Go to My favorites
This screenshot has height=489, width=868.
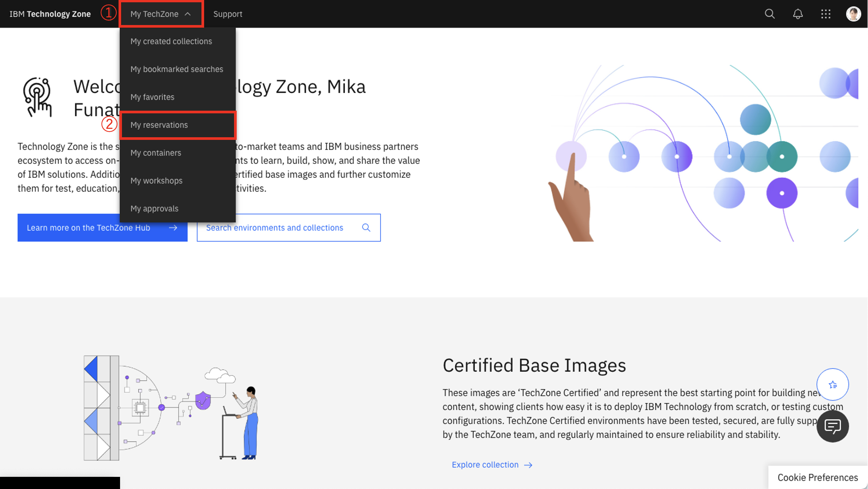point(152,97)
